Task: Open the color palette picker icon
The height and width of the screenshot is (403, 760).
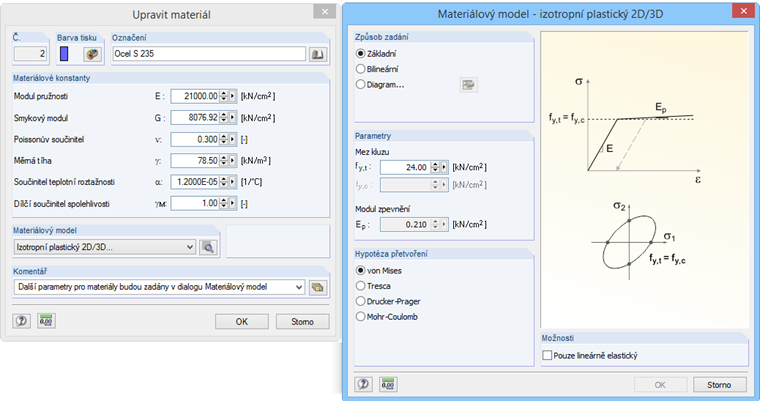Action: [91, 53]
